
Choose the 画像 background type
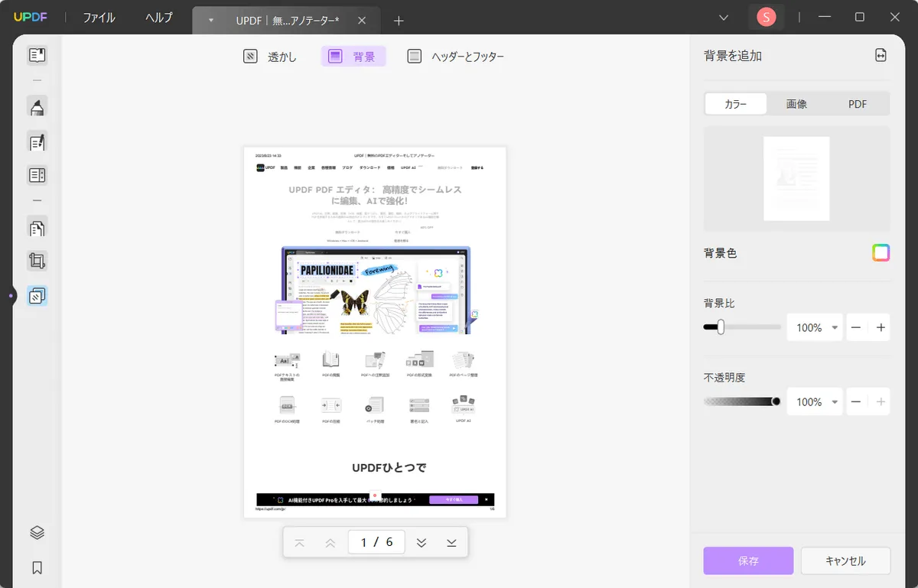click(x=796, y=104)
